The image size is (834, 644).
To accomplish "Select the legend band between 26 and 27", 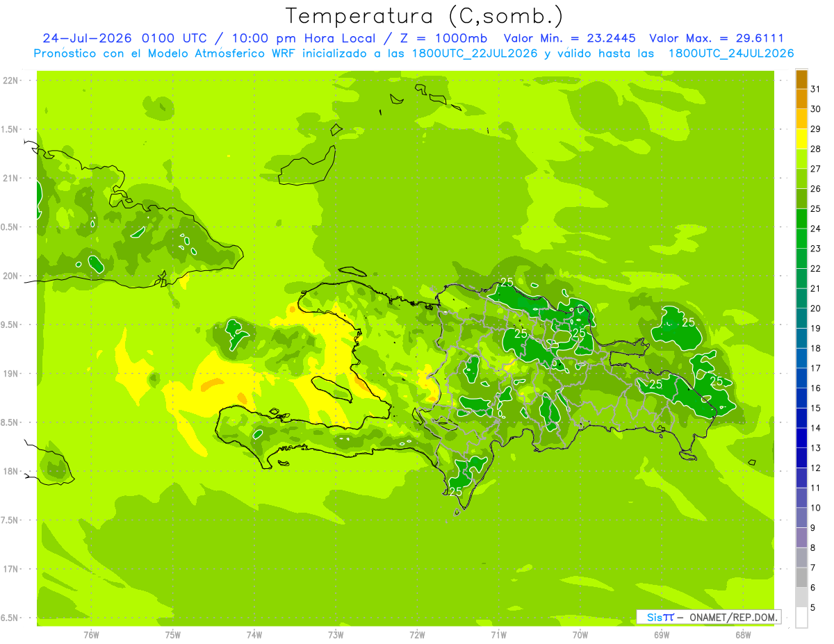I will pos(801,179).
